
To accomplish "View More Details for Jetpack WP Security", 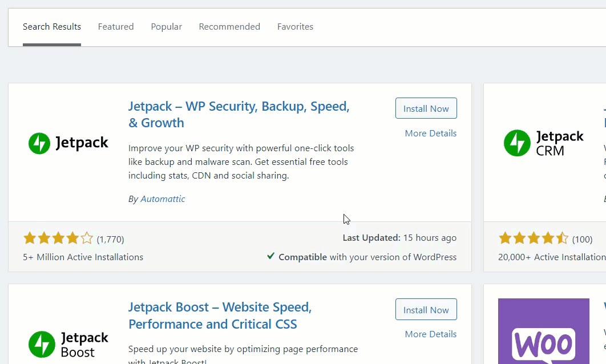I will click(x=431, y=134).
